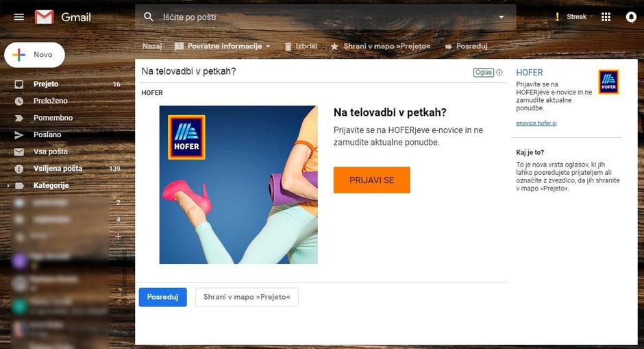Screen dimensions: 644x349
Task: Click the Kategorije label icon
Action: point(19,185)
